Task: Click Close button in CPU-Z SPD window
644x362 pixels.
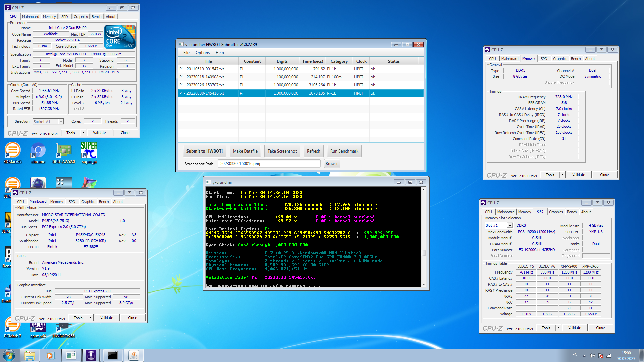Action: point(600,328)
